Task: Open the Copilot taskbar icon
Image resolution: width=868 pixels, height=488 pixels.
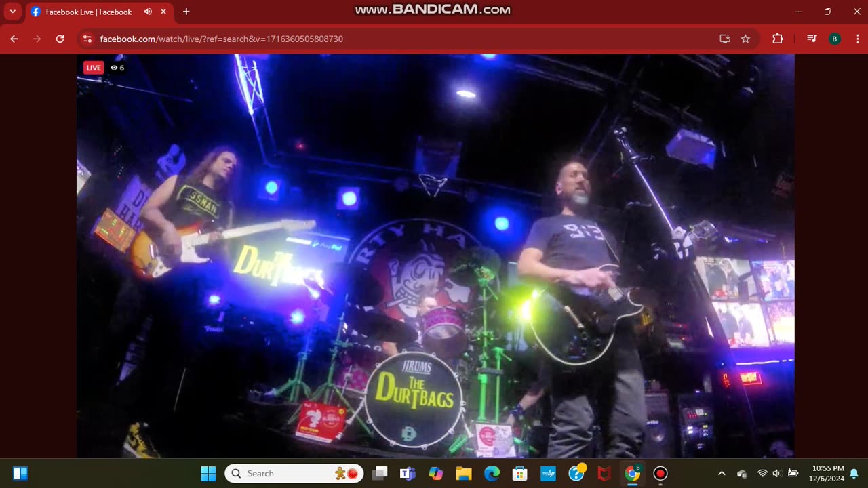Action: 436,473
